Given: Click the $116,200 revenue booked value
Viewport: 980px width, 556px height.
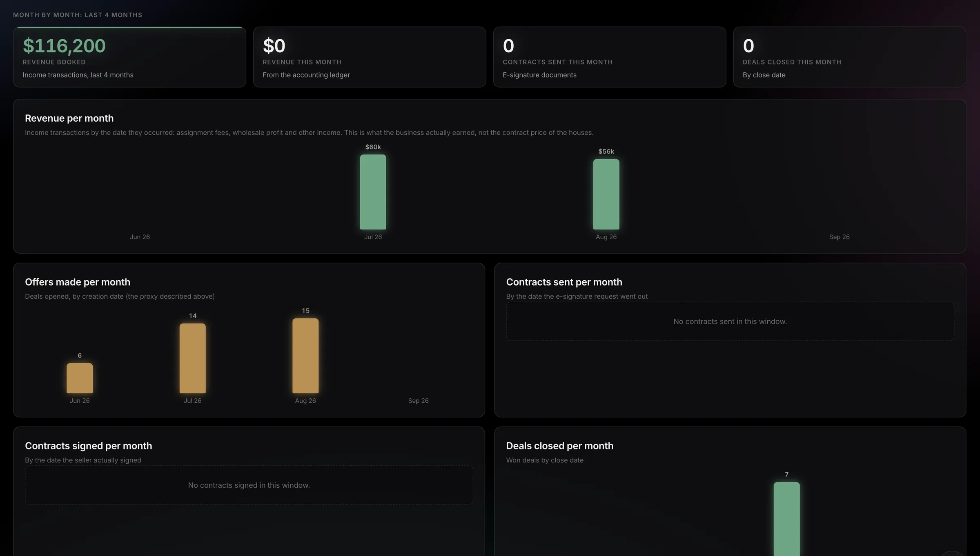Looking at the screenshot, I should point(64,46).
